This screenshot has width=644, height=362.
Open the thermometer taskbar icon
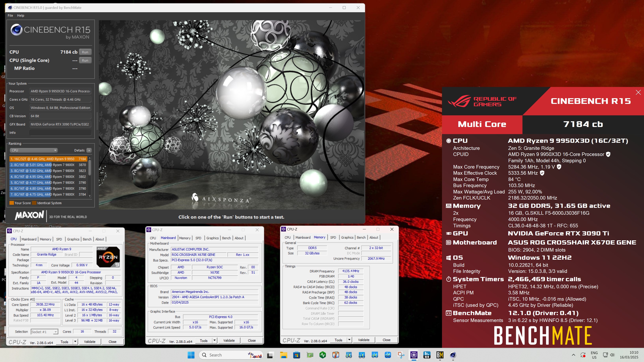(x=336, y=355)
